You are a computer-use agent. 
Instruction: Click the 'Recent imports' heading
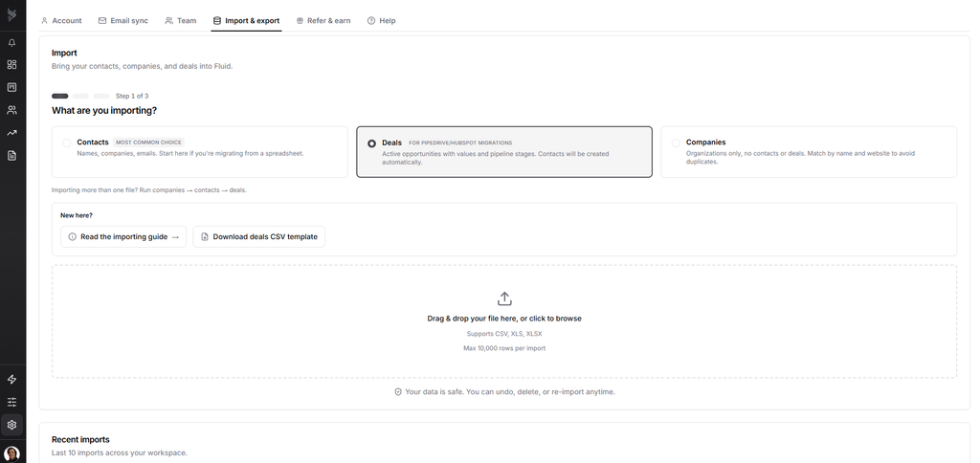point(80,440)
